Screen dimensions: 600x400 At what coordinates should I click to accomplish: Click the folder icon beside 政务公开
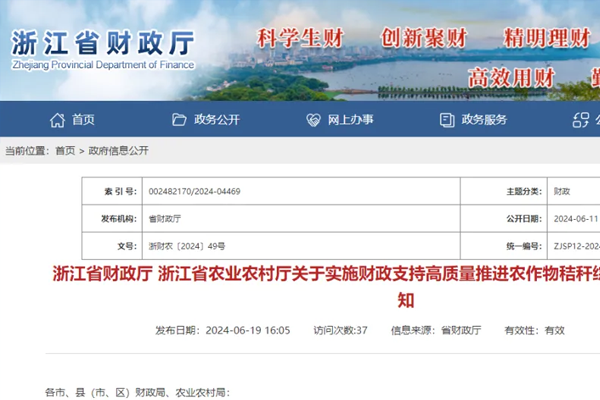(x=180, y=120)
